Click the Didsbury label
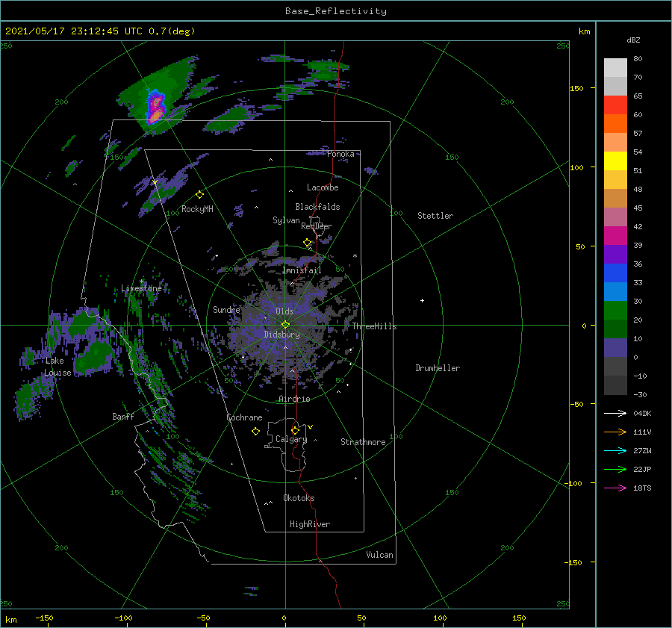The height and width of the screenshot is (628, 672). pyautogui.click(x=281, y=335)
